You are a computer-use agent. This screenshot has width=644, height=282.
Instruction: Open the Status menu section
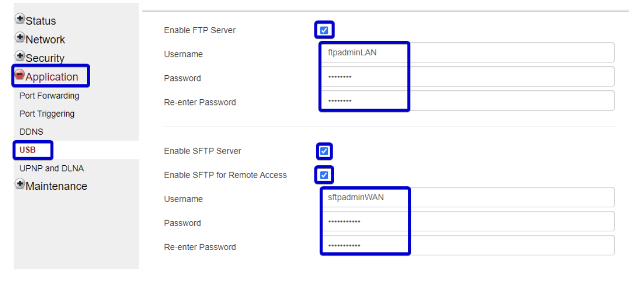point(40,21)
